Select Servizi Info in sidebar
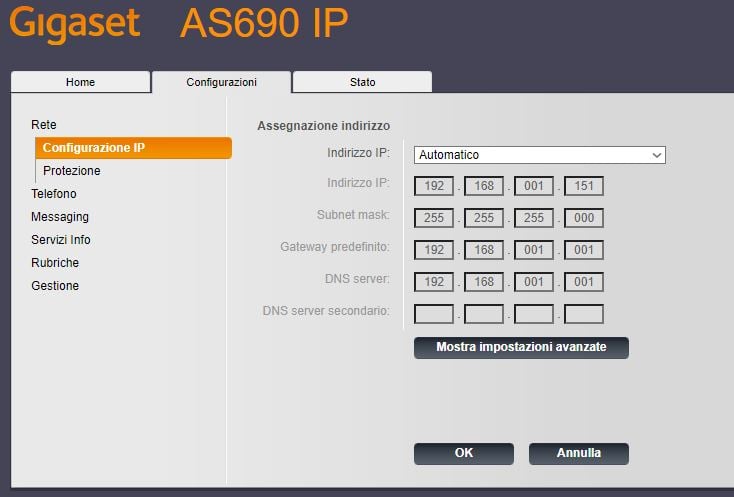The width and height of the screenshot is (734, 497). click(61, 240)
